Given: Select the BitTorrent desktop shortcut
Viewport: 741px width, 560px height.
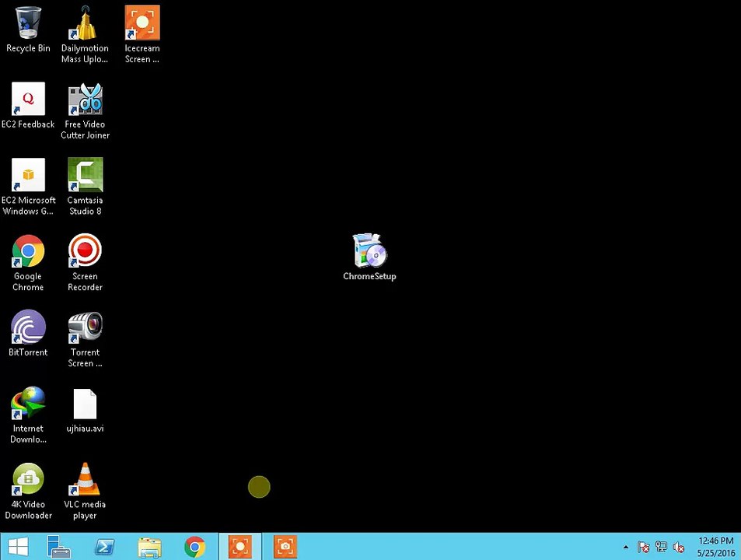Looking at the screenshot, I should coord(28,333).
